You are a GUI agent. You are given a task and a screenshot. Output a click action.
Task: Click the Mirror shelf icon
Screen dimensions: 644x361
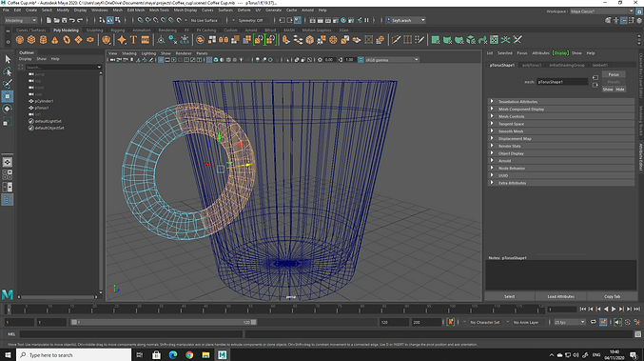pos(224,40)
